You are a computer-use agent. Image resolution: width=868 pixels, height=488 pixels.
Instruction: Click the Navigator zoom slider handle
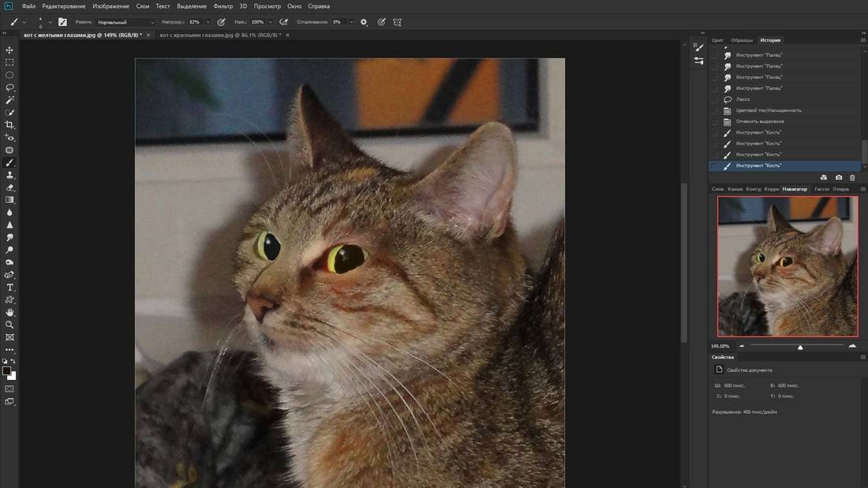pos(800,347)
